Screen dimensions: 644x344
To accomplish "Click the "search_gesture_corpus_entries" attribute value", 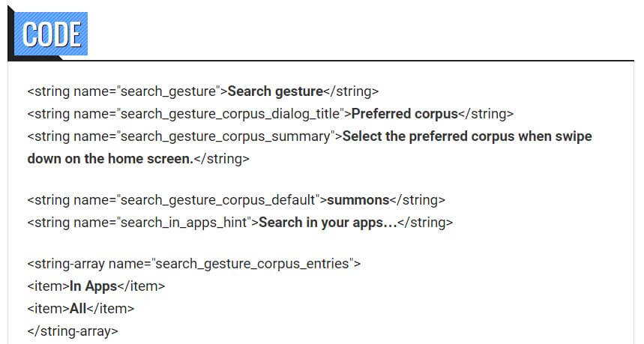I will [253, 264].
